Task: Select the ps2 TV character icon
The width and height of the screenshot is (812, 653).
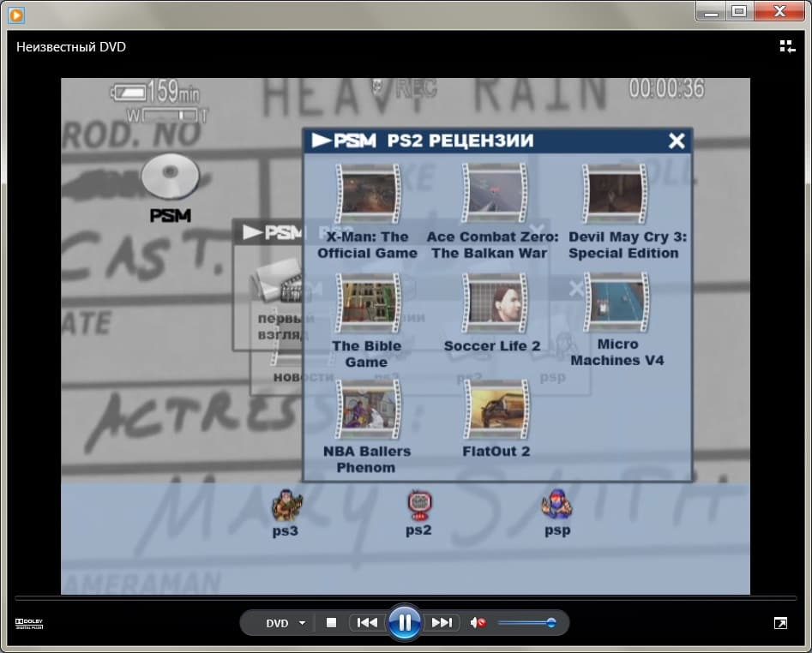Action: (419, 505)
